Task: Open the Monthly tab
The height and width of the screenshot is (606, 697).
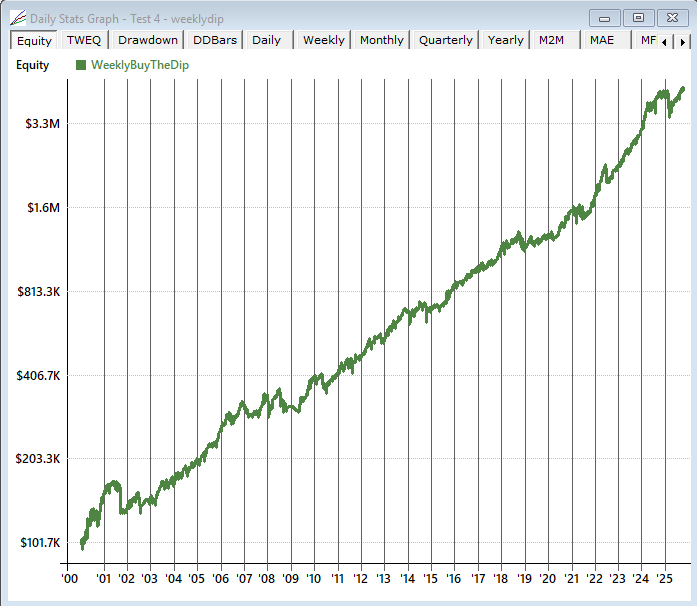Action: coord(382,40)
